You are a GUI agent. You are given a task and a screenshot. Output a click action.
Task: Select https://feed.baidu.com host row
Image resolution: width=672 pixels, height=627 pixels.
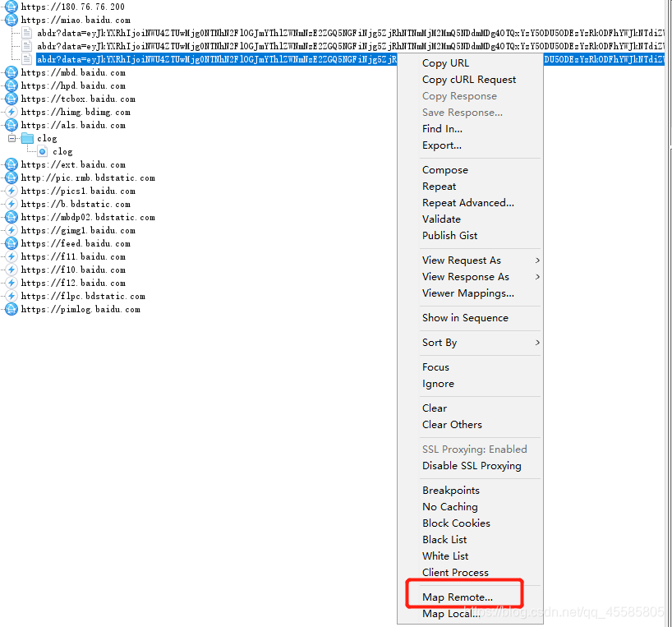pyautogui.click(x=76, y=243)
